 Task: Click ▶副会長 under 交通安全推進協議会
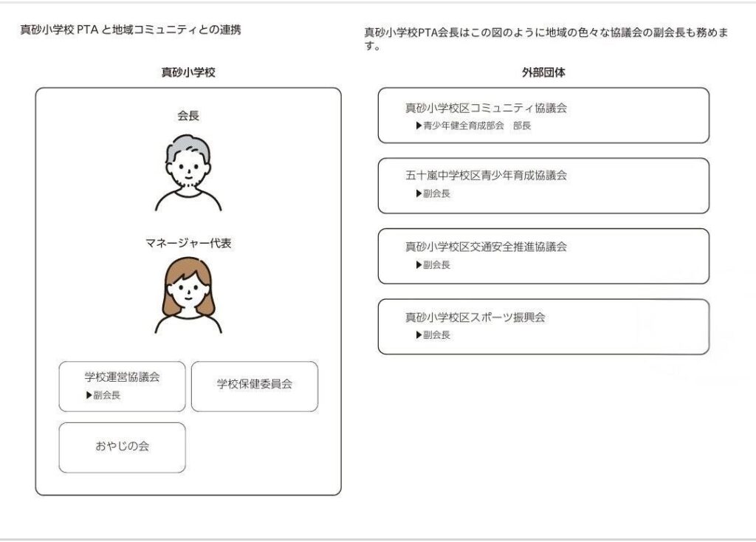pyautogui.click(x=433, y=264)
